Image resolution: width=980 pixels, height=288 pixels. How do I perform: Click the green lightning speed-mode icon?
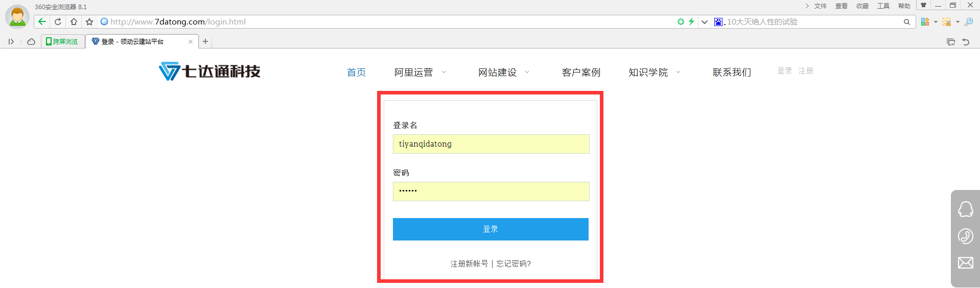click(691, 21)
